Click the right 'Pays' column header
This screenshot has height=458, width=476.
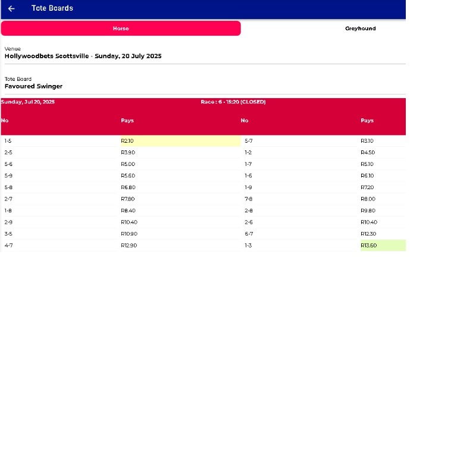367,121
